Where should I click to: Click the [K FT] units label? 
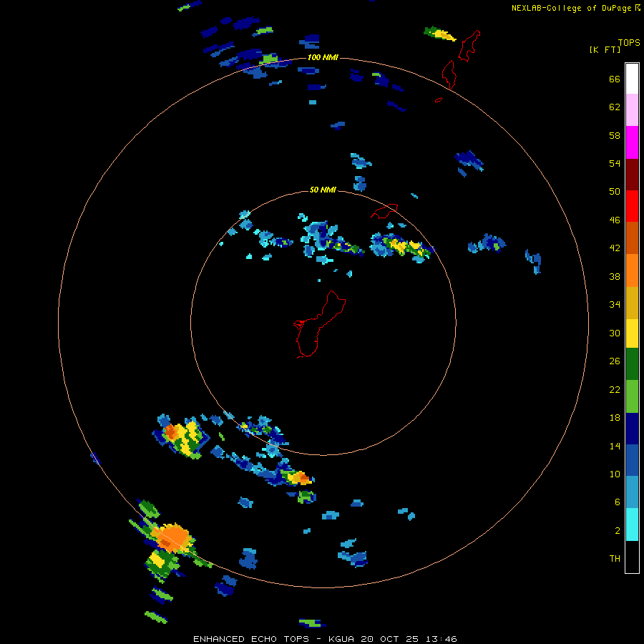point(605,50)
